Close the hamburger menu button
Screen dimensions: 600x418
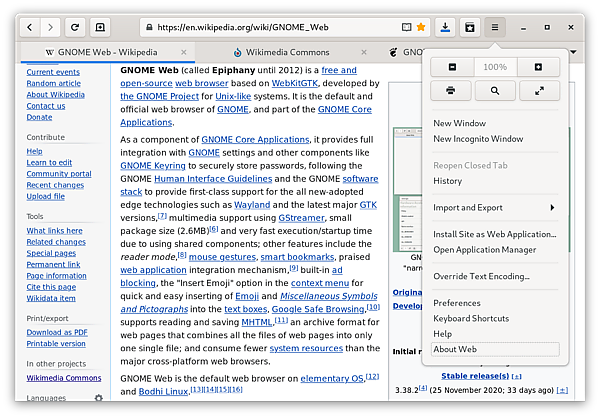click(495, 27)
